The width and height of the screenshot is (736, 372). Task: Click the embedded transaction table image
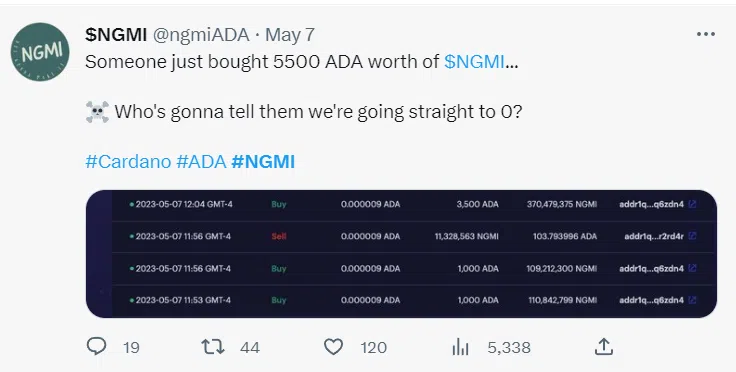(x=401, y=254)
